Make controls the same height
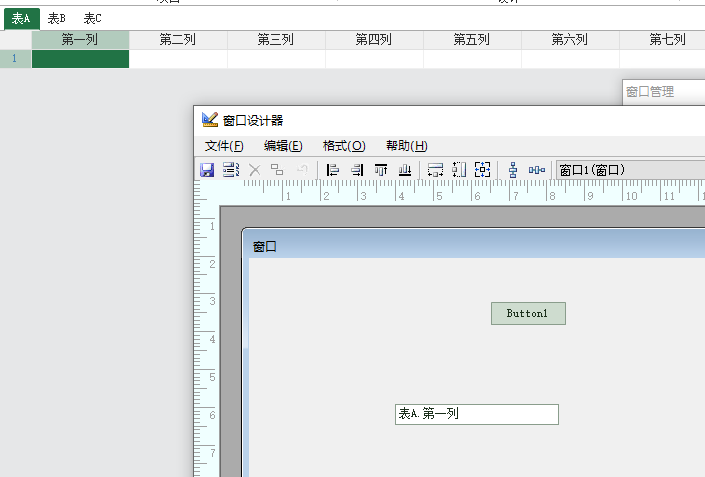The height and width of the screenshot is (477, 705). [459, 170]
